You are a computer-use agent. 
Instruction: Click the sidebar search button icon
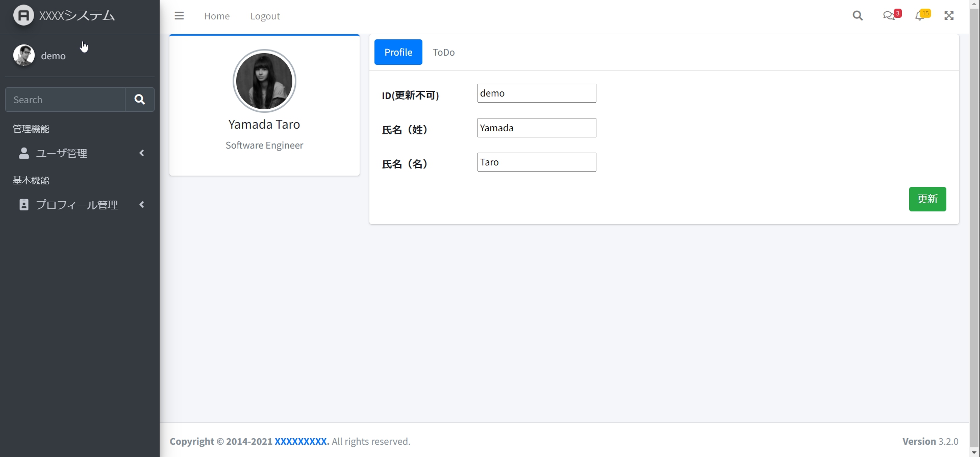[x=140, y=100]
